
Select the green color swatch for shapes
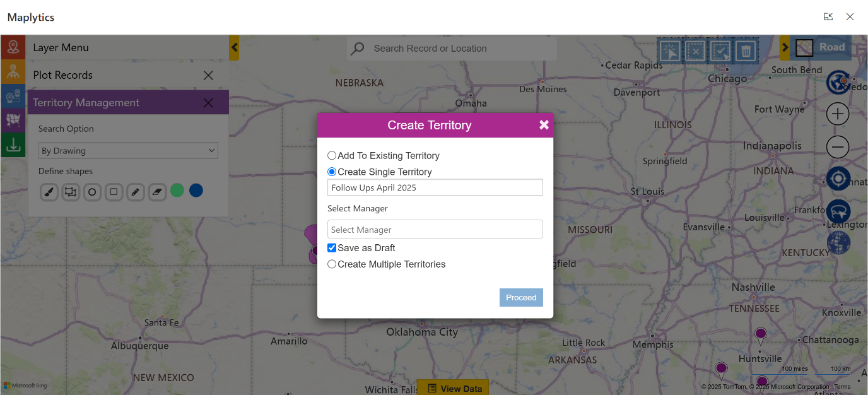click(x=177, y=190)
